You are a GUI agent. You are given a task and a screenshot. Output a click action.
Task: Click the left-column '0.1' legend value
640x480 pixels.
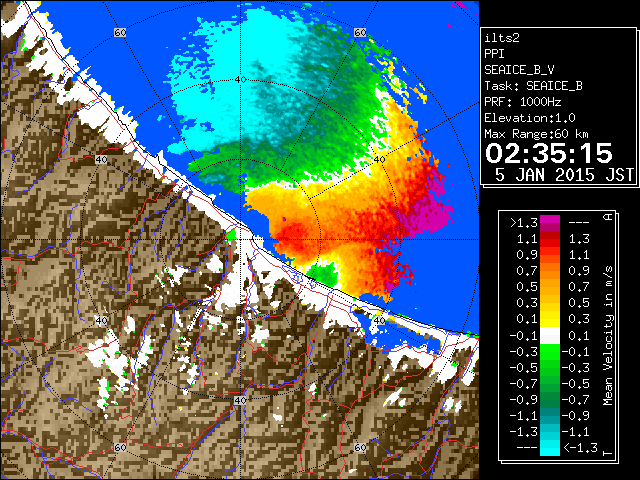(x=527, y=319)
